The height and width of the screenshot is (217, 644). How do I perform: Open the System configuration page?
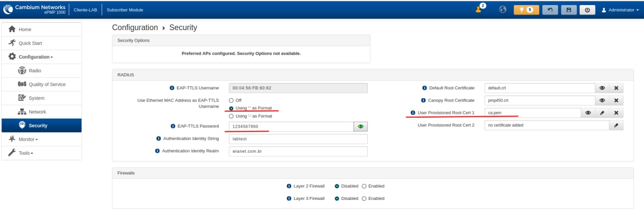coord(42,98)
